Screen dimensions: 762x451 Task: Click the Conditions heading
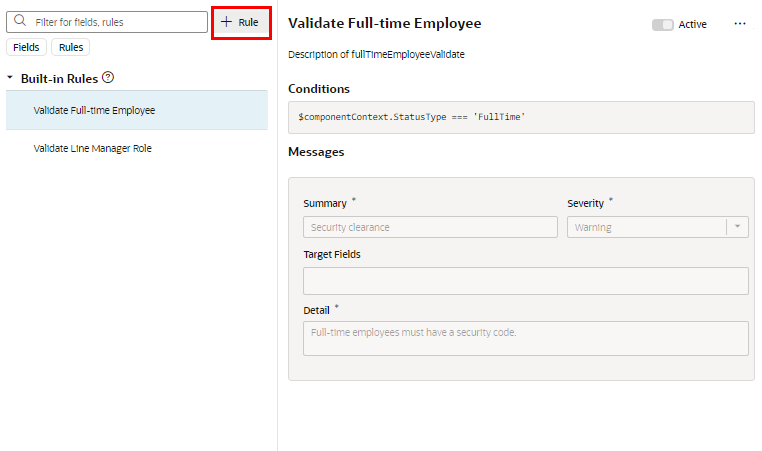point(319,89)
